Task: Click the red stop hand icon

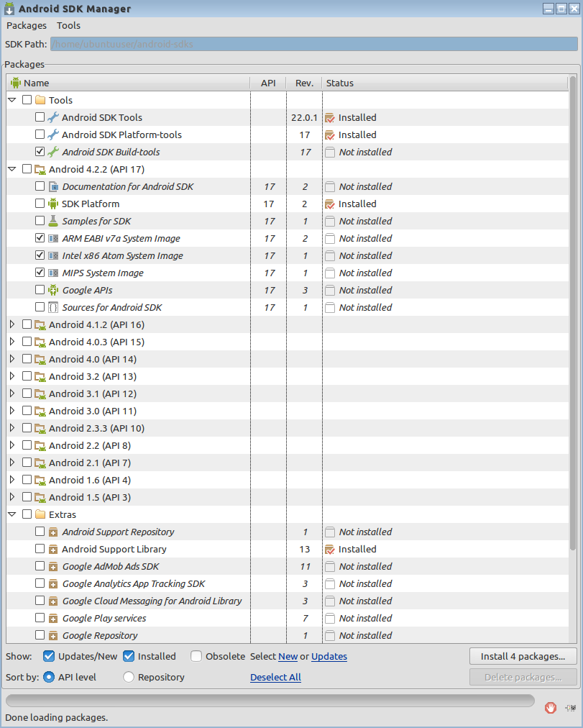Action: click(551, 708)
